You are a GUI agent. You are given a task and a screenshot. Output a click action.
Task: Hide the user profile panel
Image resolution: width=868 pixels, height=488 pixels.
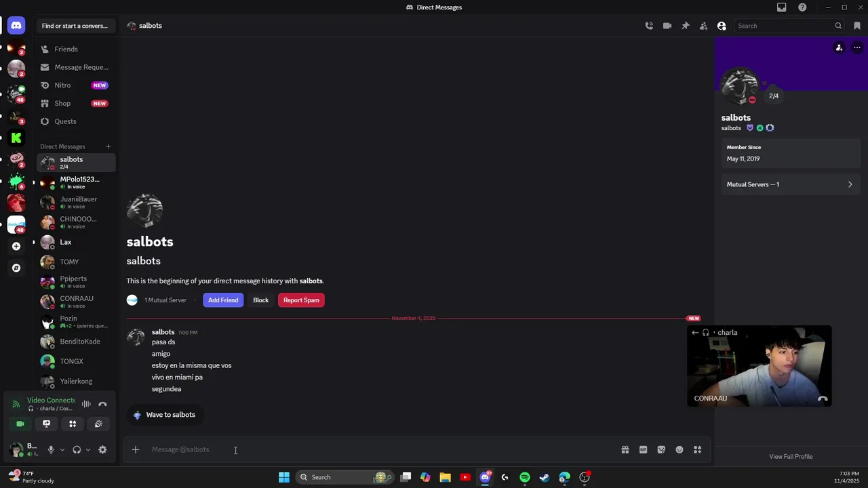(722, 26)
